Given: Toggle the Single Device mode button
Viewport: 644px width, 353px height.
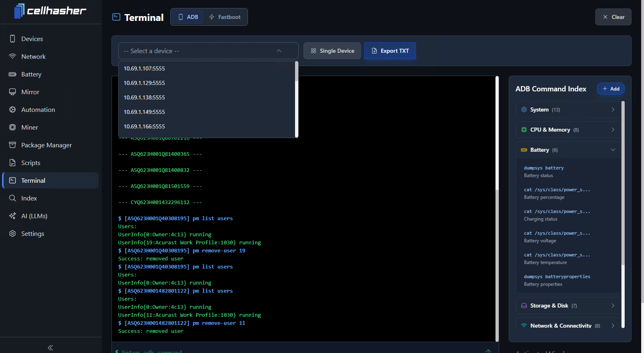Looking at the screenshot, I should coord(332,51).
